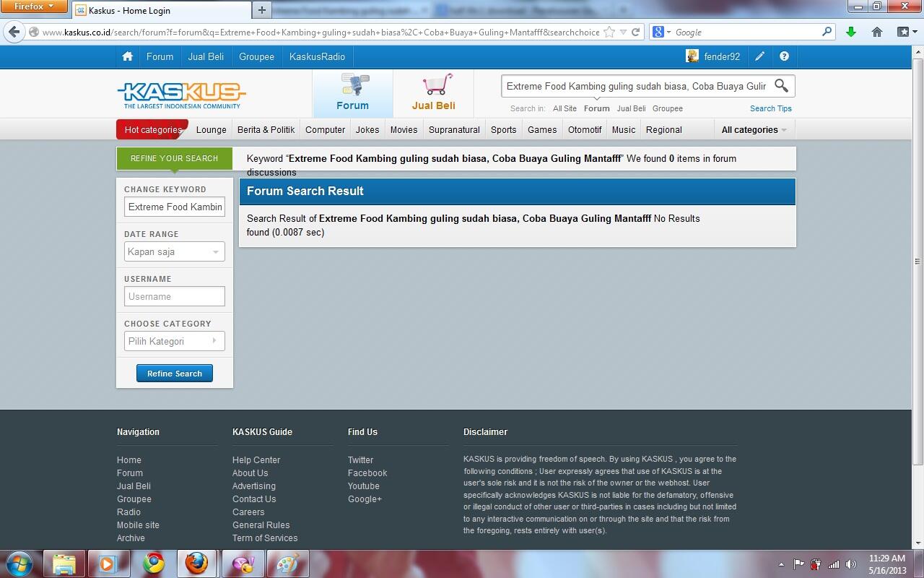
Task: Search Google with toolbar magnifier icon
Action: click(827, 32)
